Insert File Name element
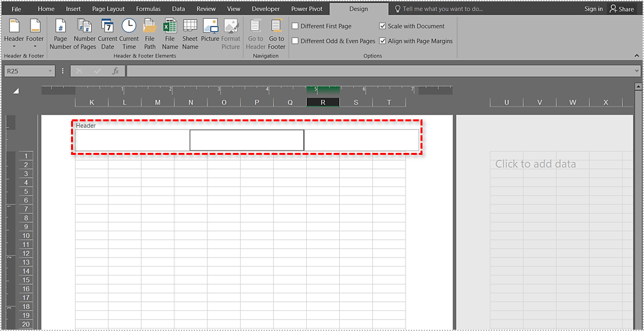644x331 pixels. tap(170, 34)
